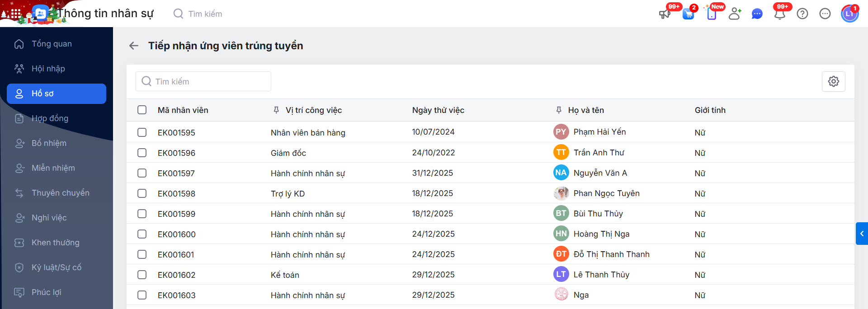
Task: Open employee Phạm Hải Yến
Action: tap(599, 132)
